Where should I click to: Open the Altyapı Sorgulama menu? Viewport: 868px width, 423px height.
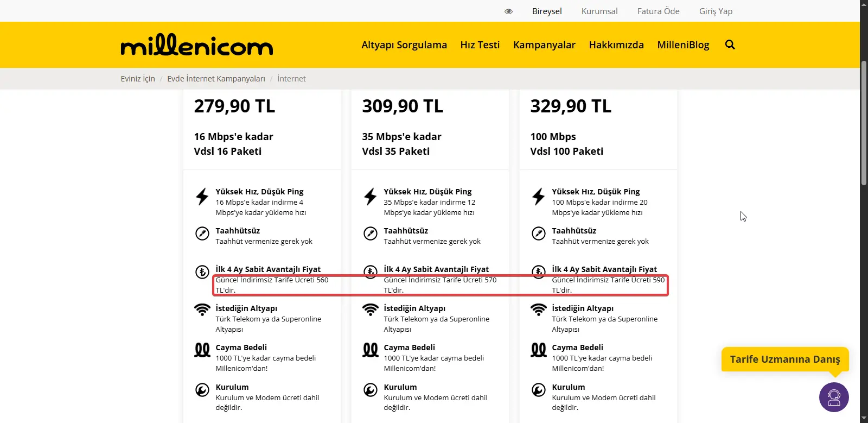pos(404,45)
